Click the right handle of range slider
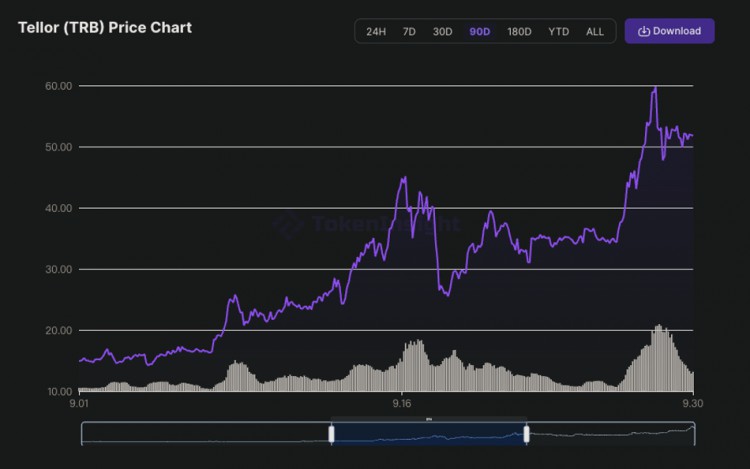750x469 pixels. click(x=526, y=433)
